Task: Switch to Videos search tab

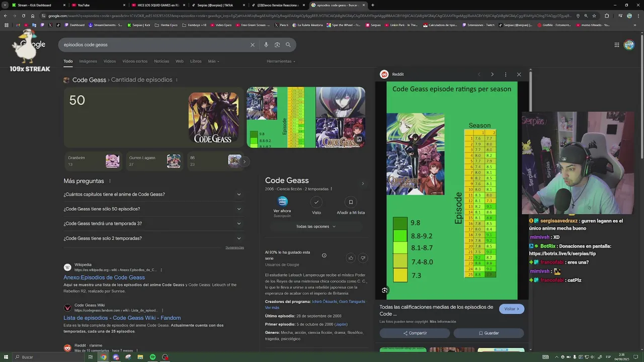Action: (x=110, y=61)
